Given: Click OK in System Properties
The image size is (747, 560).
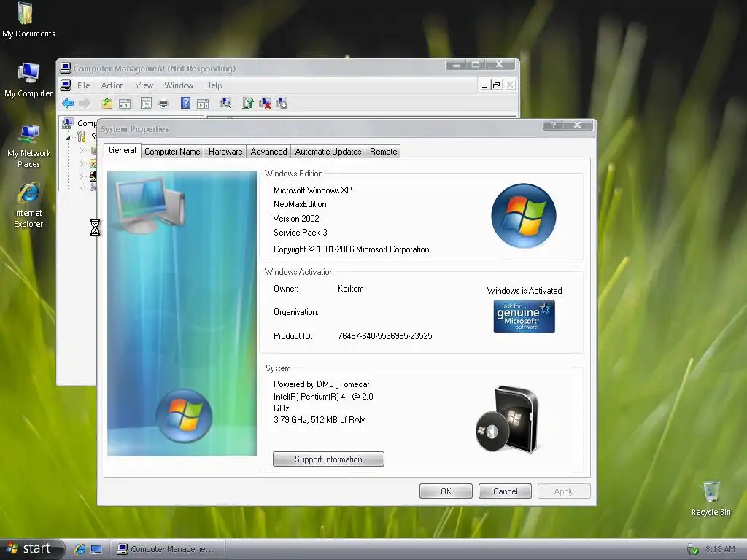Looking at the screenshot, I should (446, 491).
